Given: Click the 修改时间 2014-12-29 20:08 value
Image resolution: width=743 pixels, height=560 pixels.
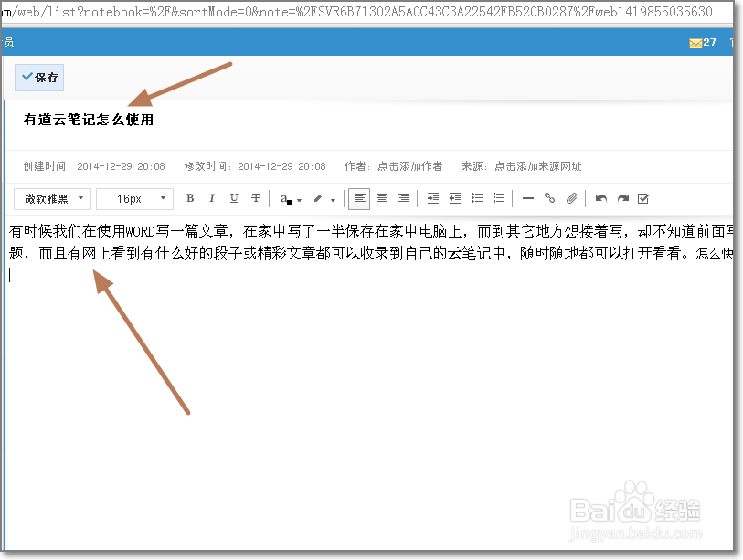Looking at the screenshot, I should 282,166.
